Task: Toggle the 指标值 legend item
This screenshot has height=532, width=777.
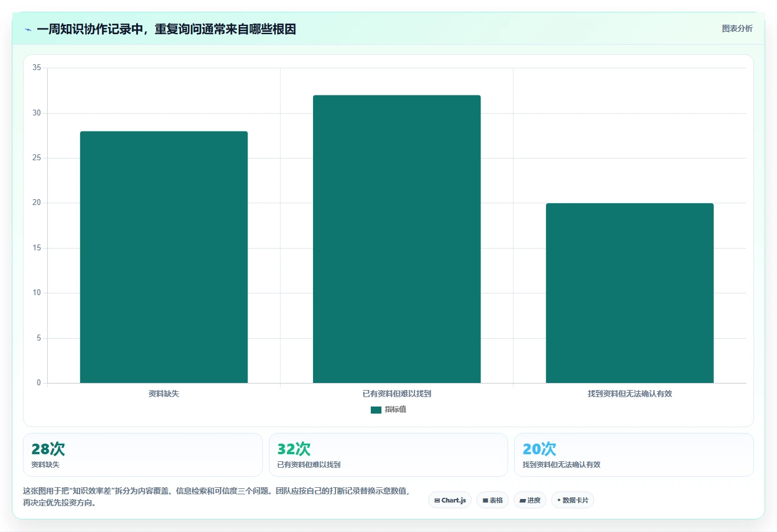Action: click(388, 409)
